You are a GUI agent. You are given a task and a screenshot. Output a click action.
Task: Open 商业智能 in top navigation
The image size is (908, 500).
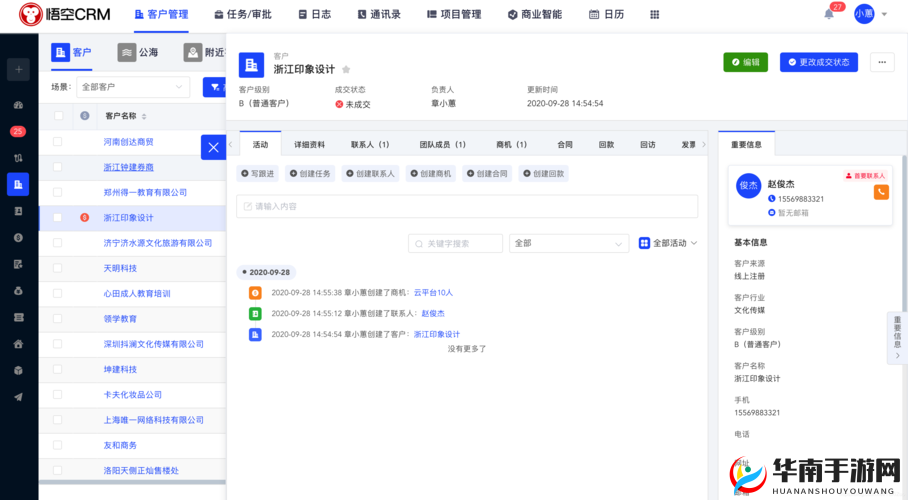point(535,14)
